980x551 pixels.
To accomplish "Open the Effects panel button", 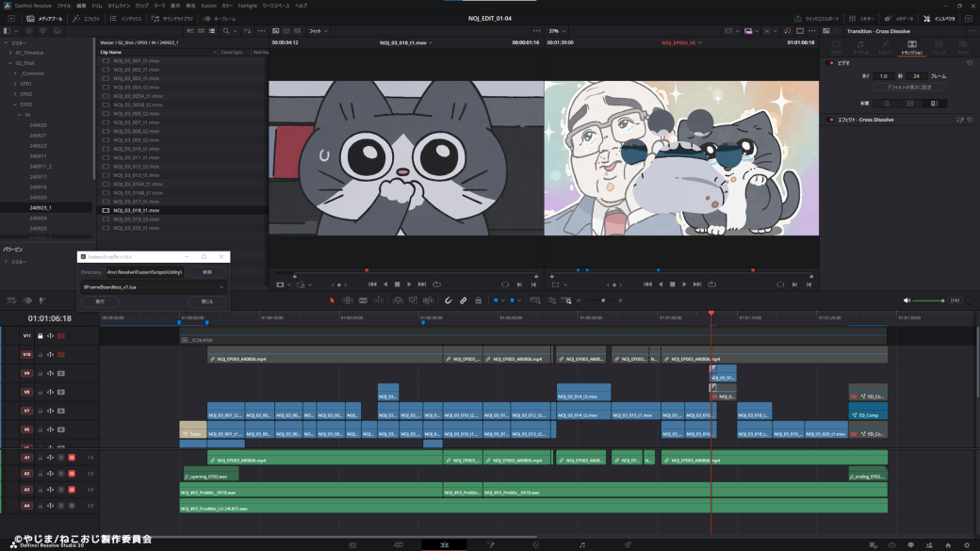I will pyautogui.click(x=87, y=19).
